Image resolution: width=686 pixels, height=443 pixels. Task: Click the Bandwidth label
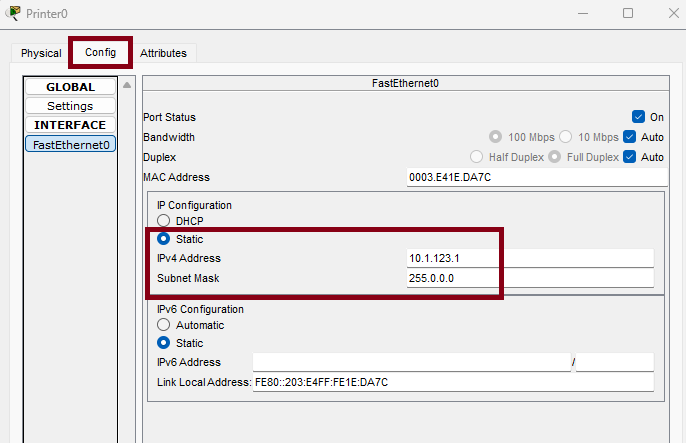point(169,137)
